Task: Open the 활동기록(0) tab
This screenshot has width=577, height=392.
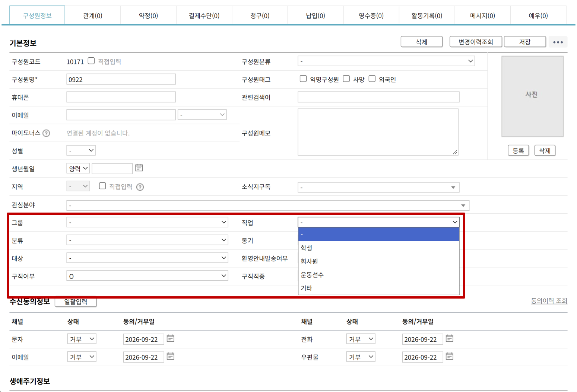Action: click(x=427, y=16)
